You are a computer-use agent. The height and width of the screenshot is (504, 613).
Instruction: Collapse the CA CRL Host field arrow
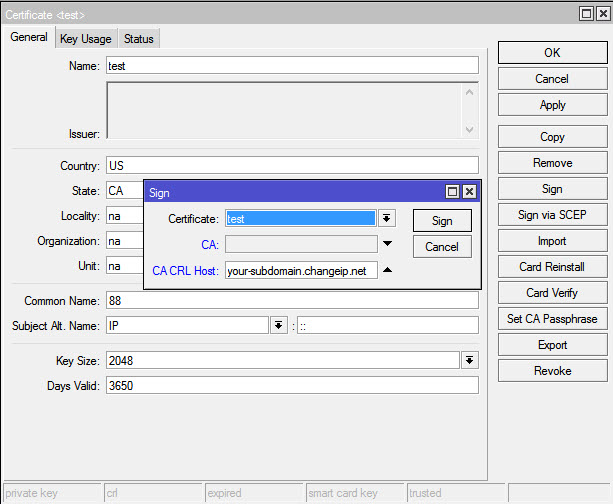387,270
